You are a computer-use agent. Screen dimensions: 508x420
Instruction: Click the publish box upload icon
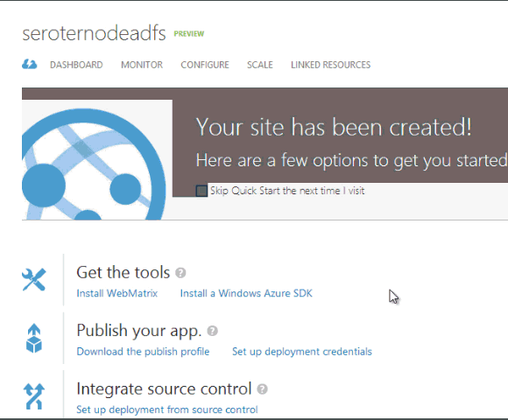pos(34,338)
